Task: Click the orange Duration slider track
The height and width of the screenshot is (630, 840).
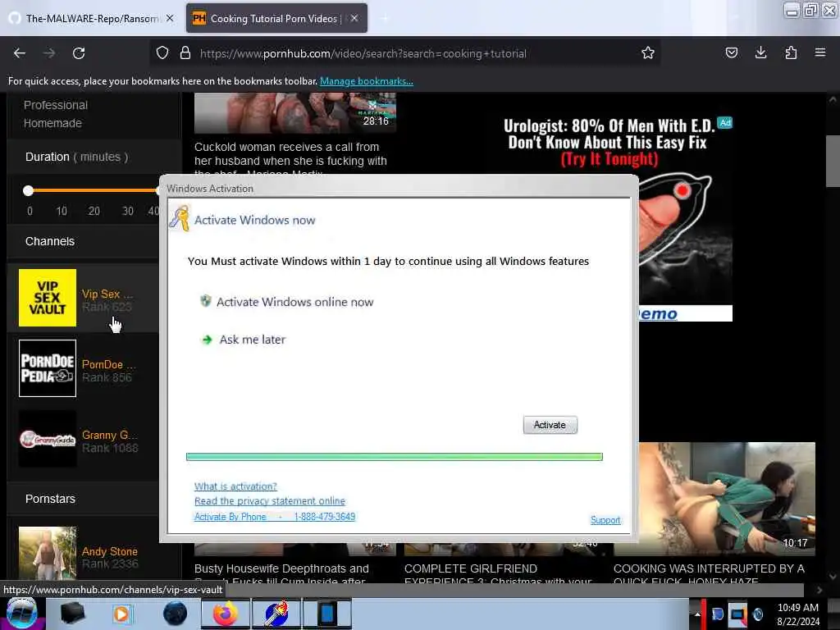Action: [x=94, y=190]
